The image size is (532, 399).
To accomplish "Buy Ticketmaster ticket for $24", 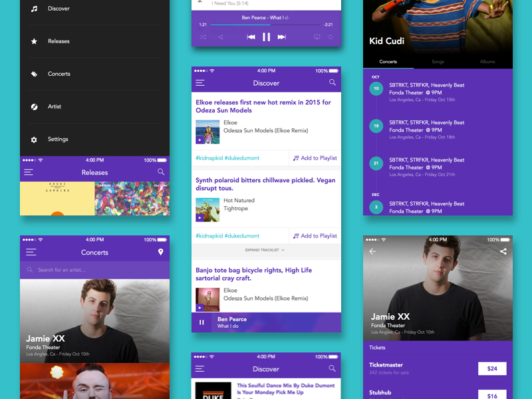I will point(492,369).
